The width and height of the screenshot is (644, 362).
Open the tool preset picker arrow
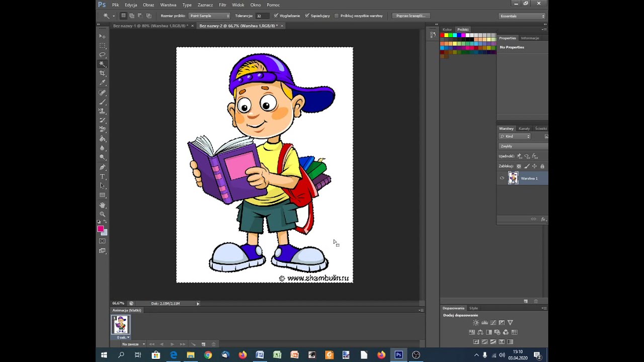tap(114, 16)
